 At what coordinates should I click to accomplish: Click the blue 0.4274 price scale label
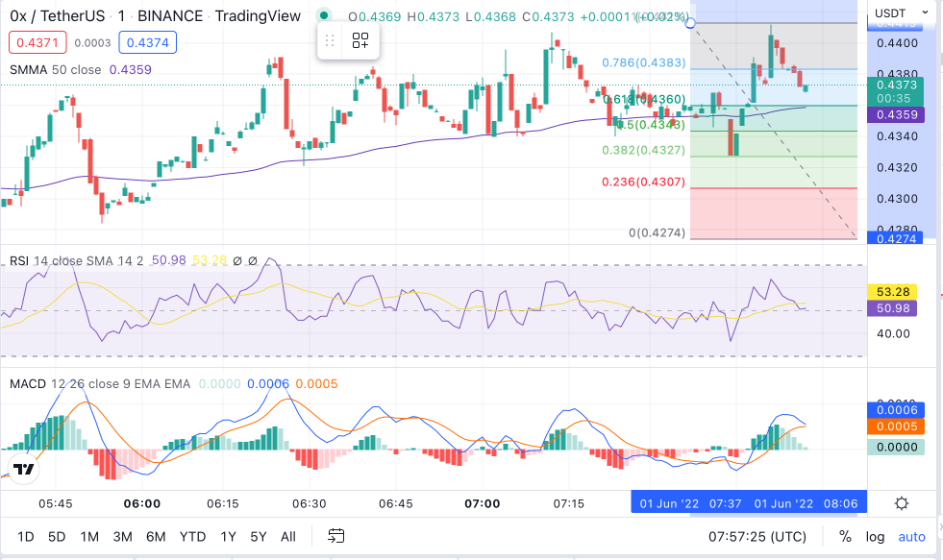[896, 238]
